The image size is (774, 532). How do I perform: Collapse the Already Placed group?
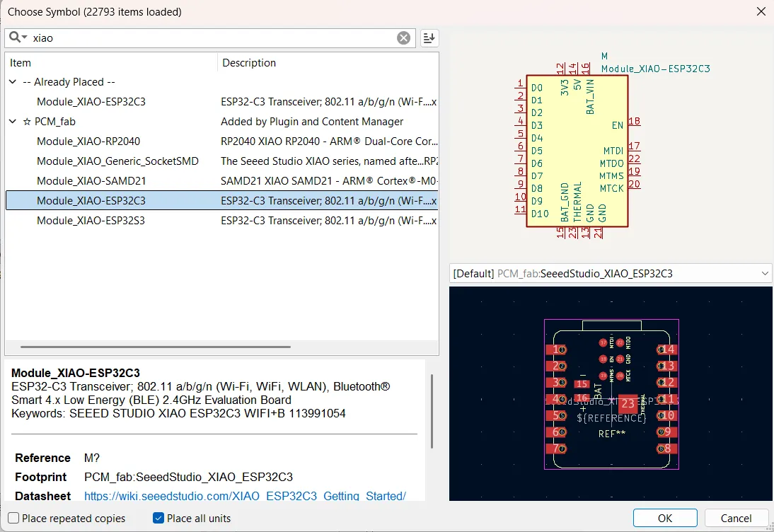[x=12, y=81]
